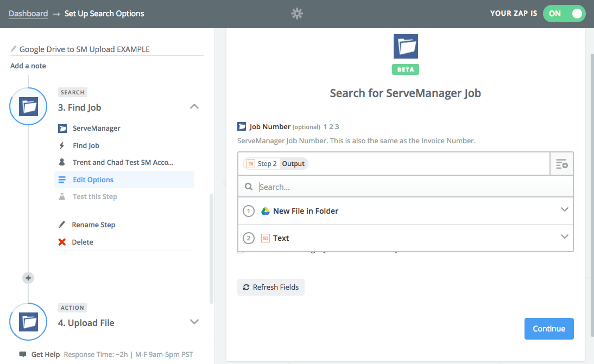The width and height of the screenshot is (594, 364).
Task: Edit the zap name Google Drive to SM Upload EXAMPLE
Action: pyautogui.click(x=85, y=49)
